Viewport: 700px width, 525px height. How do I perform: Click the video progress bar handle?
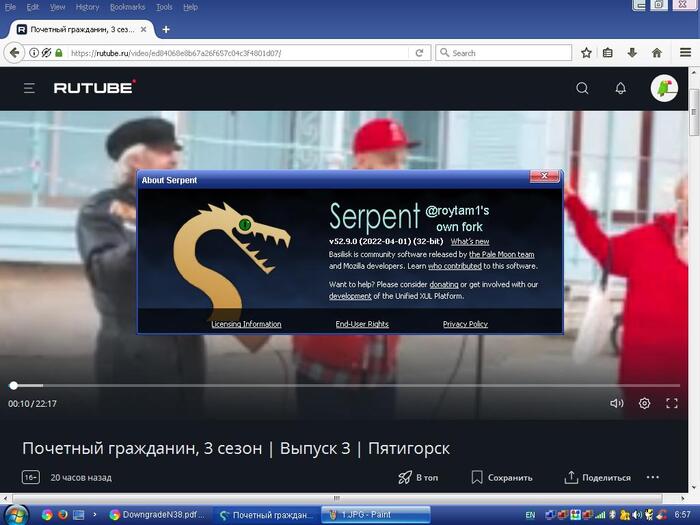coord(13,385)
